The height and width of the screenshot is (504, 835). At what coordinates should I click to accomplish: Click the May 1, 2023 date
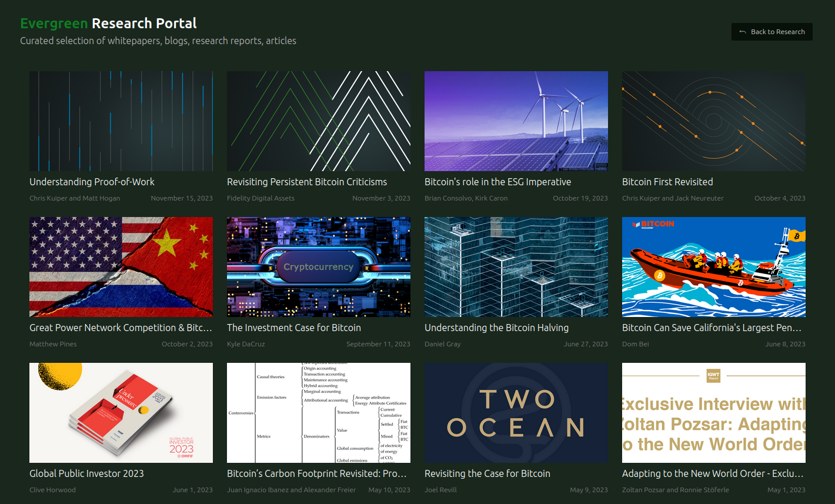point(787,490)
